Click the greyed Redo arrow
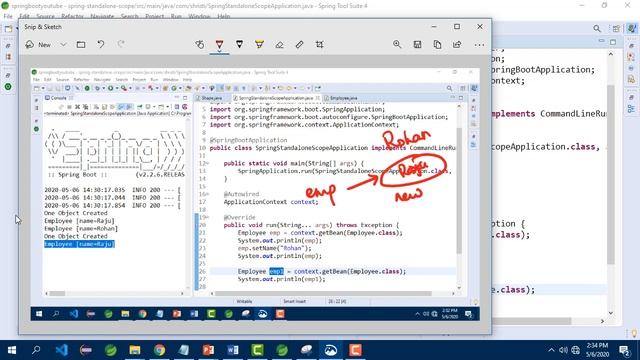Screen dimensions: 640x360 pyautogui.click(x=121, y=44)
